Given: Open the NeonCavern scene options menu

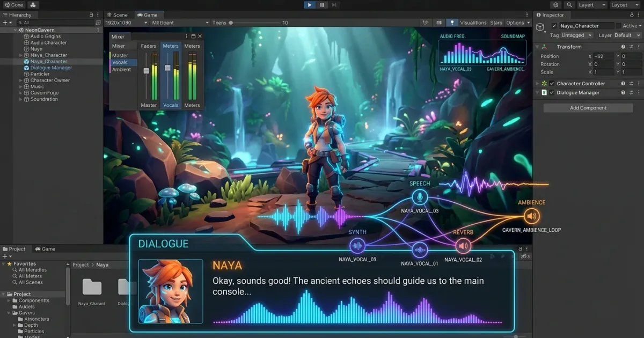Looking at the screenshot, I should pos(99,30).
